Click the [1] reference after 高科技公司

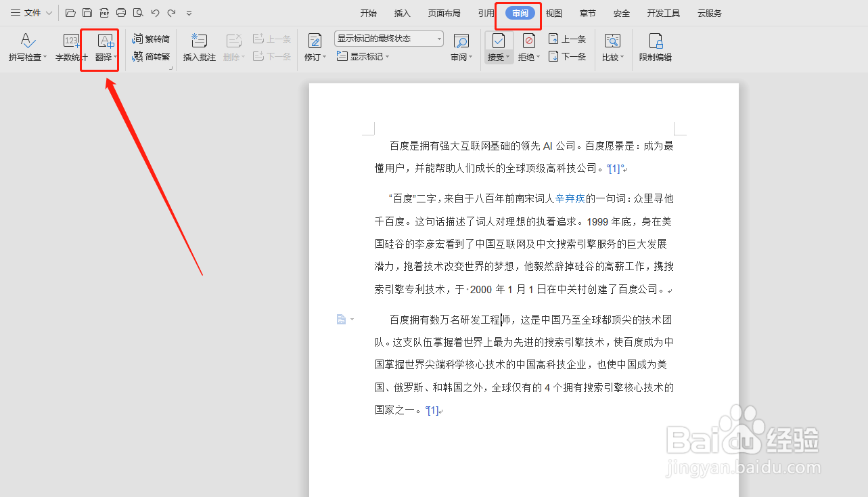(614, 168)
